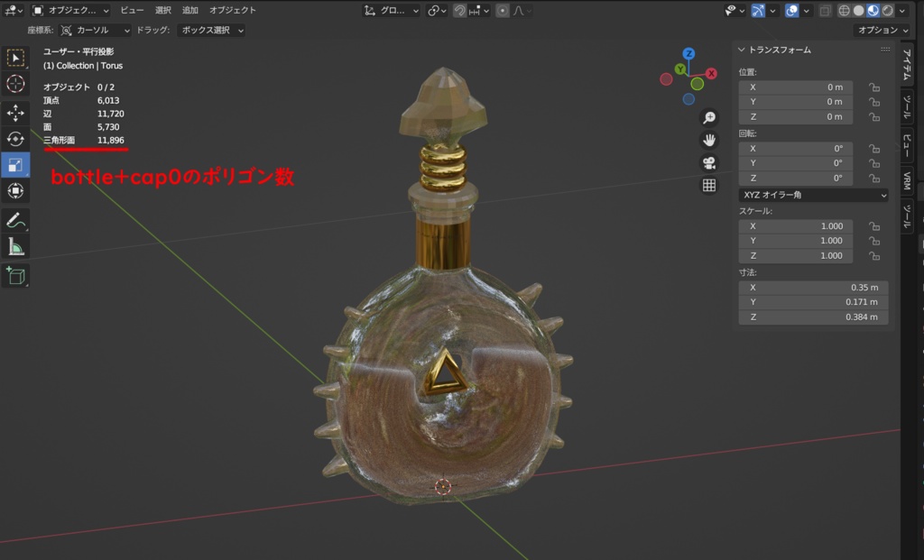Click dimensions Z field 0.384 m

[813, 317]
